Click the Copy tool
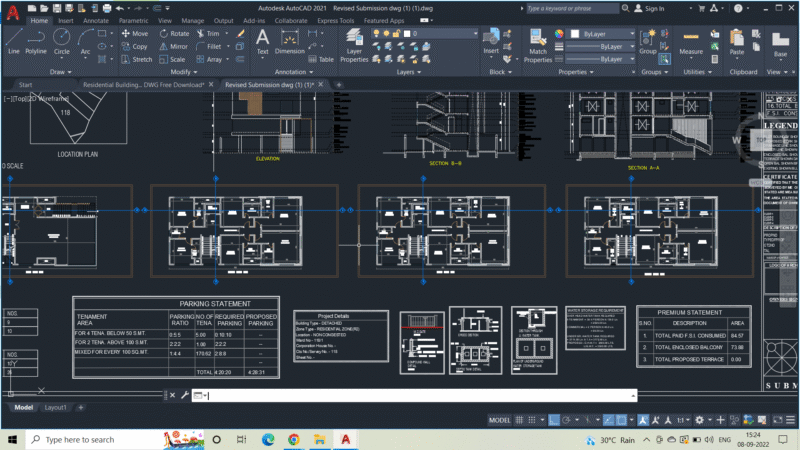Screen dimensions: 800x450 pyautogui.click(x=135, y=46)
